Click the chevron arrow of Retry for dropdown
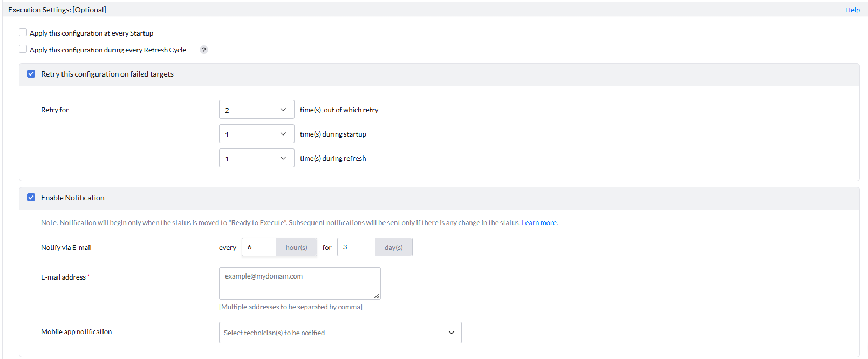This screenshot has width=868, height=359. pyautogui.click(x=283, y=110)
